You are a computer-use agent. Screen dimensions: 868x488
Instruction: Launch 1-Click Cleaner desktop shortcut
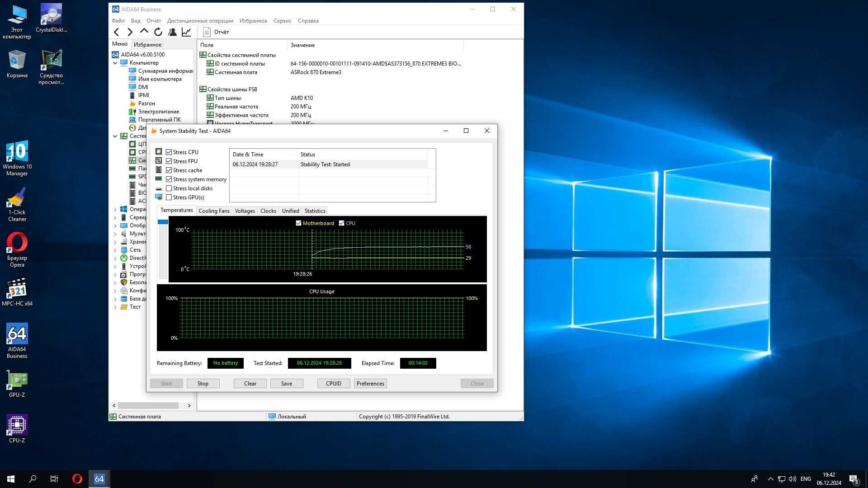[x=17, y=205]
